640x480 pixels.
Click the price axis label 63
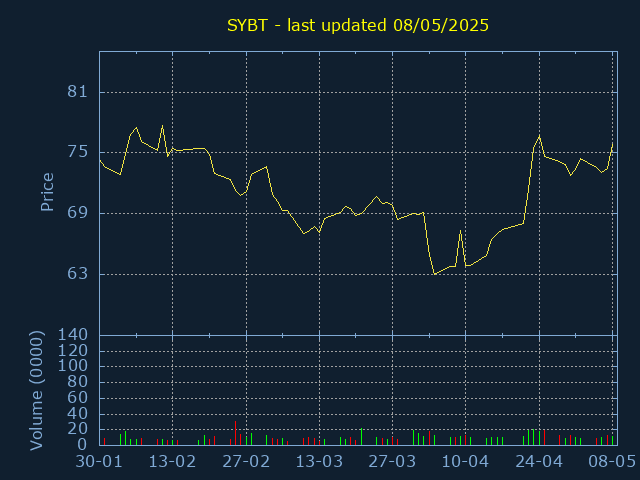click(x=78, y=273)
